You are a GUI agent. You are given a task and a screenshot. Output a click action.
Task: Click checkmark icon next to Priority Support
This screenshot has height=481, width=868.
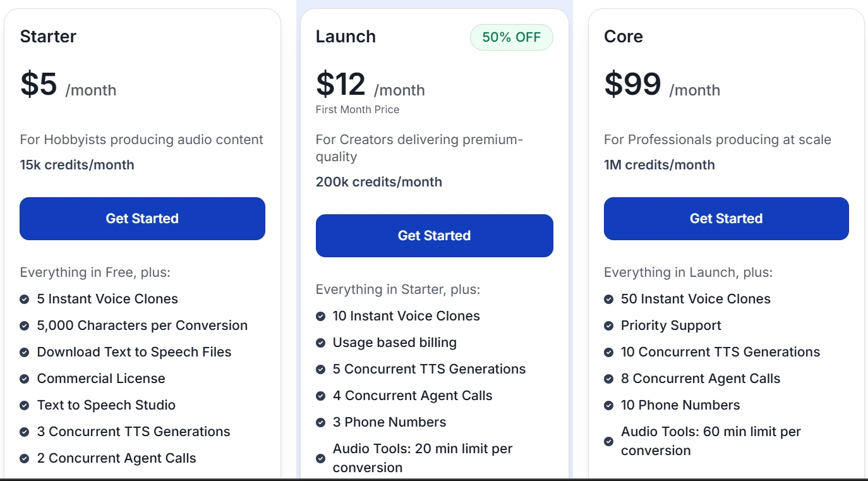pos(608,326)
